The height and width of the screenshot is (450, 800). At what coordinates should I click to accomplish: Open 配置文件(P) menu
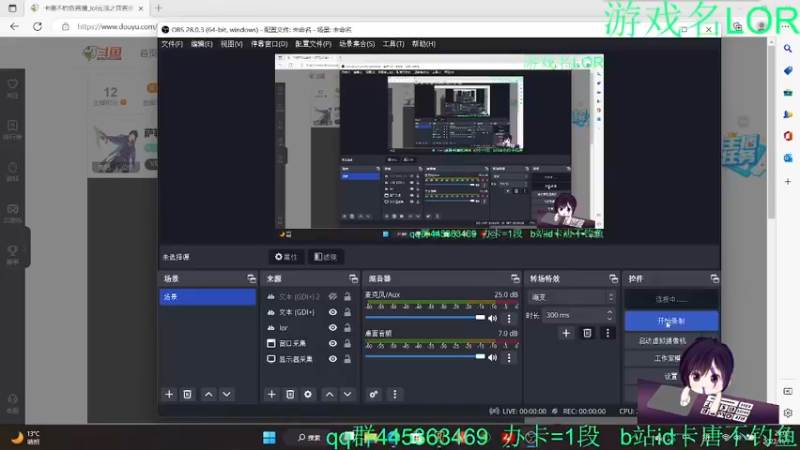point(313,44)
